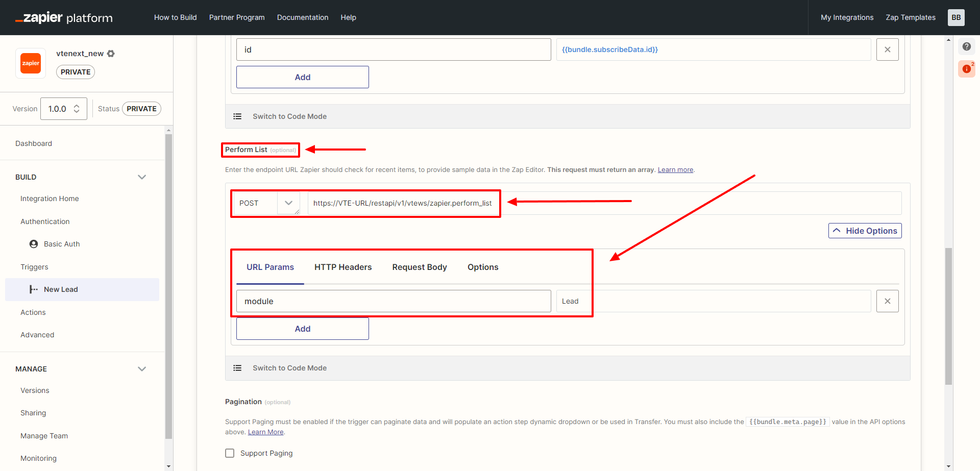Open the help question mark icon

point(967,46)
